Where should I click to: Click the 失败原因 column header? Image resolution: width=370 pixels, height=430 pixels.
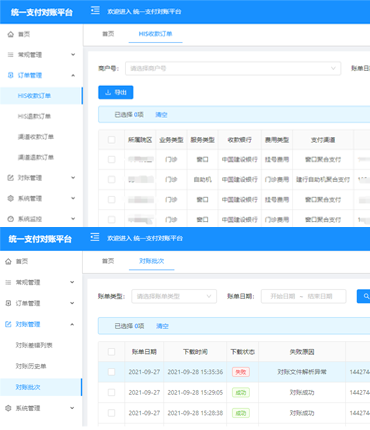tap(302, 352)
